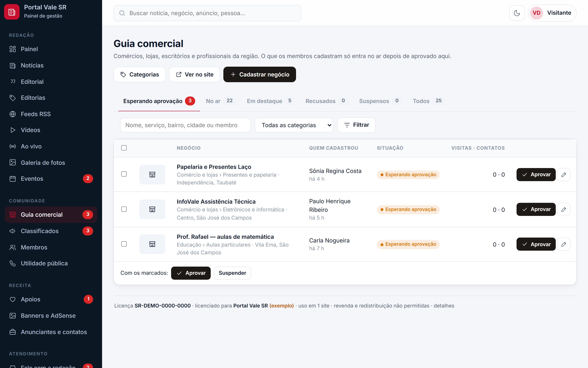Screen dimensions: 588x368
Task: Check the Papelaria e Presentes Laço row checkbox
Action: 124,174
